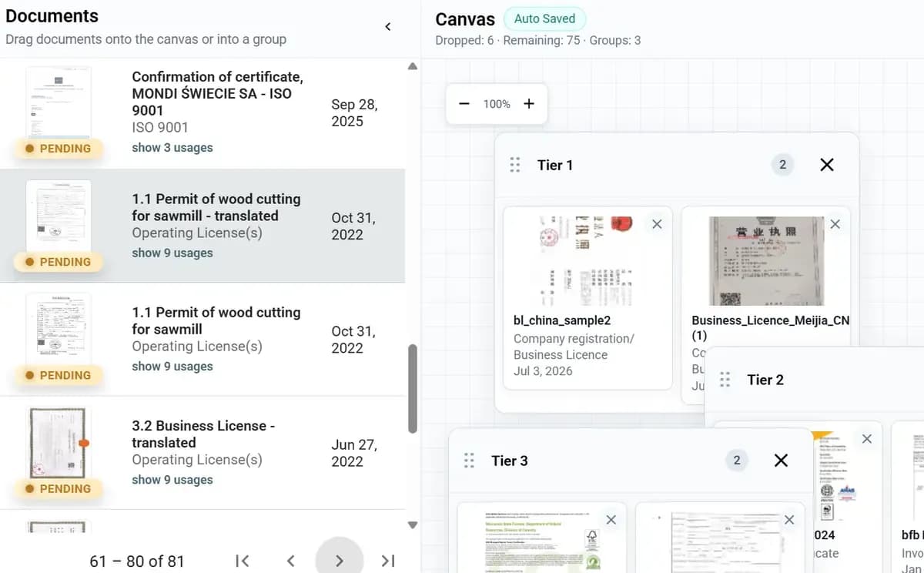Viewport: 924px width, 573px height.
Task: Remove the bl_china_sample2 card from Tier 1
Action: (657, 224)
